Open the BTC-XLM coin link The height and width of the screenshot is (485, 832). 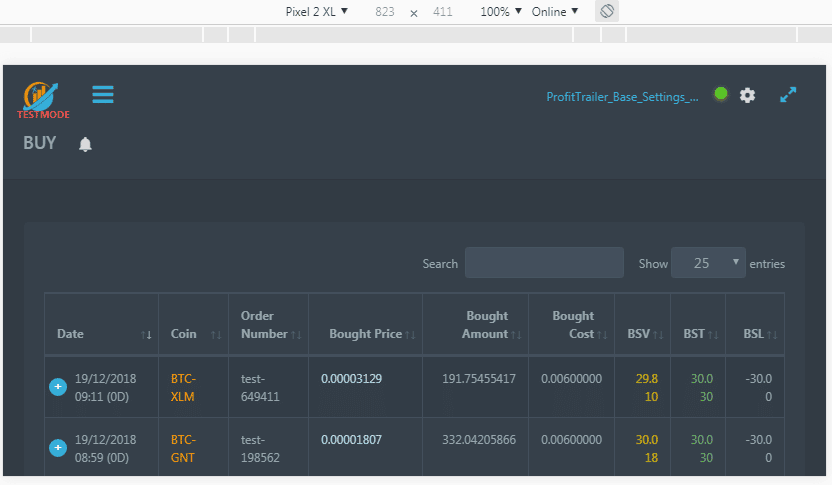click(x=184, y=387)
